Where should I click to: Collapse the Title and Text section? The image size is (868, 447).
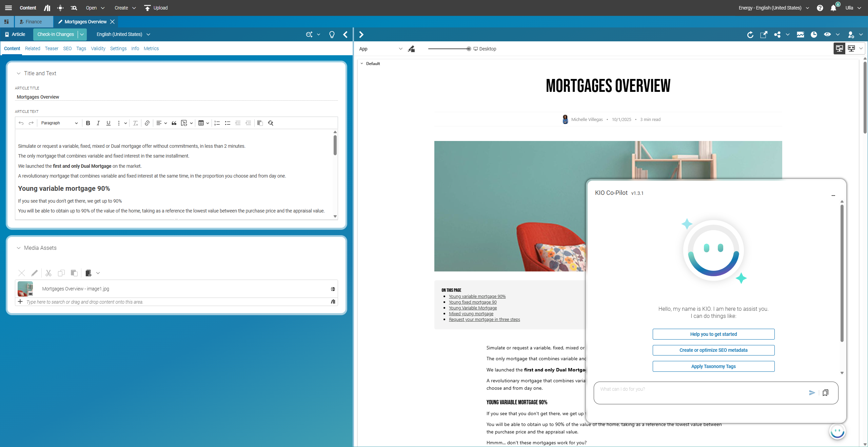coord(19,73)
